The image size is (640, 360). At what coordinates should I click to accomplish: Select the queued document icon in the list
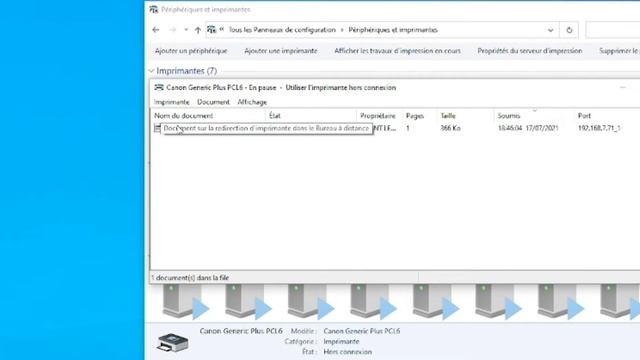click(x=157, y=128)
